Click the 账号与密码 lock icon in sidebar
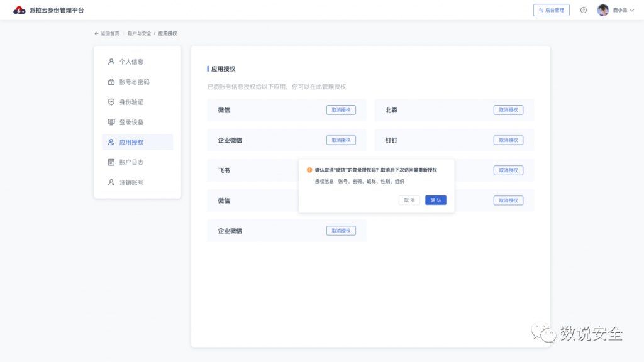This screenshot has width=644, height=362. pos(111,82)
